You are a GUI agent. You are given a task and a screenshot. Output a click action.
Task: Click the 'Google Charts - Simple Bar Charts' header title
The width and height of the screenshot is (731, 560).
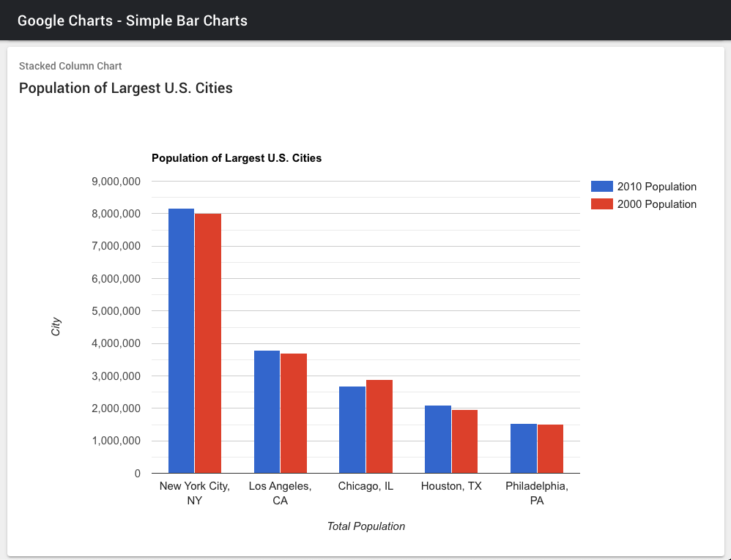pos(133,20)
